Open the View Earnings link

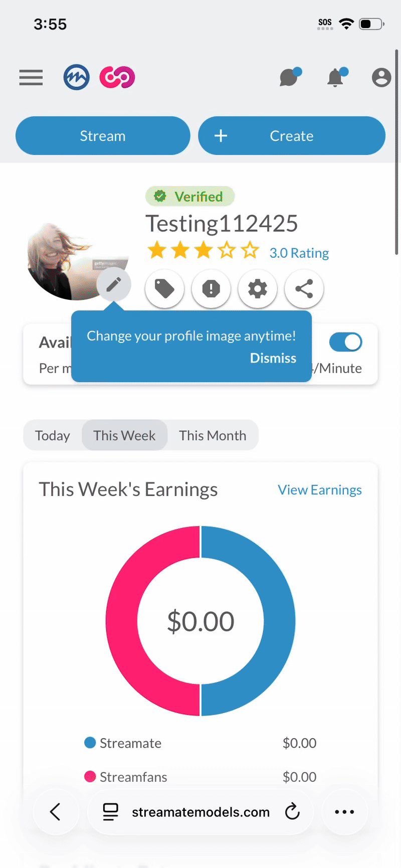coord(320,490)
